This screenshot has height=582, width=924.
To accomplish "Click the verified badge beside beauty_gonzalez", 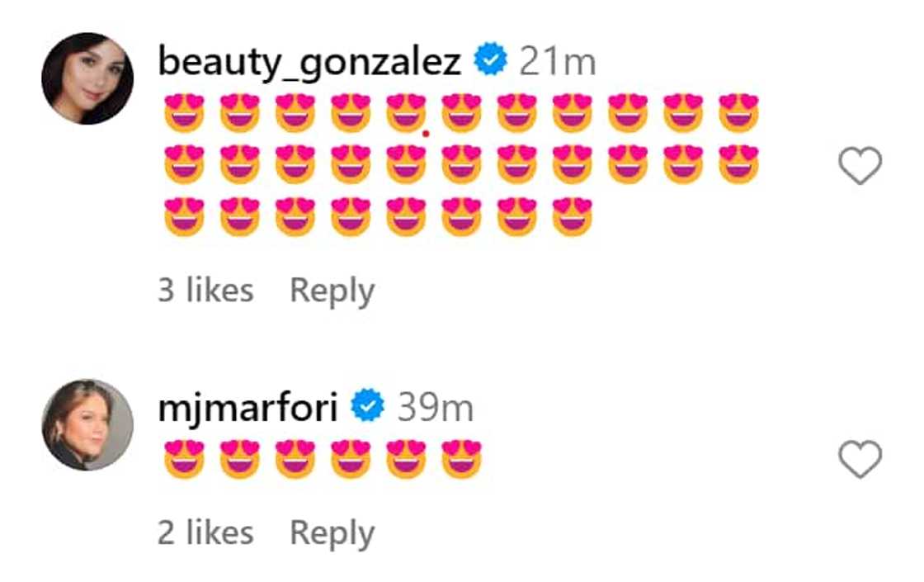I will (x=490, y=61).
